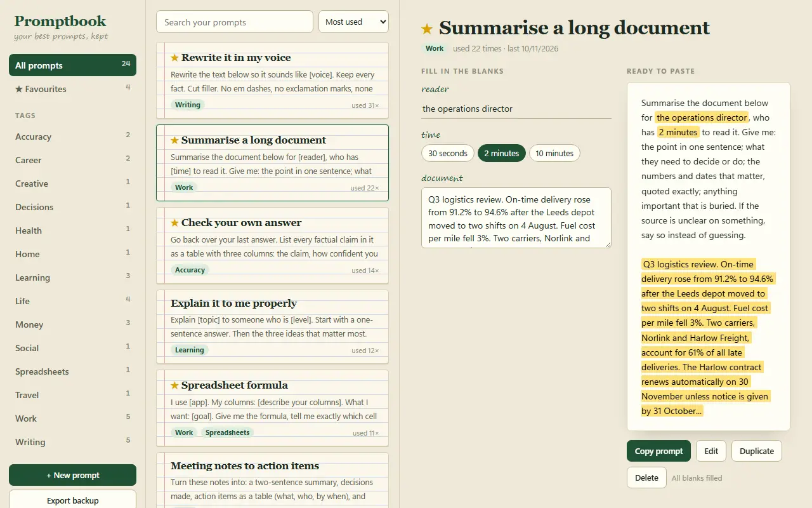The image size is (812, 508).
Task: Open the Rewrite it in my voice card
Action: [272, 80]
